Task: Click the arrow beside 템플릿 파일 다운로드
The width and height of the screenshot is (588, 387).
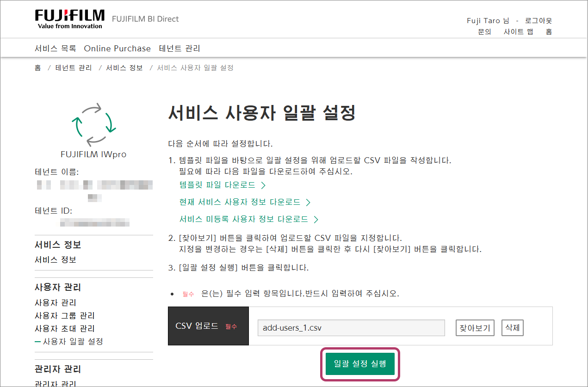Action: coord(263,185)
